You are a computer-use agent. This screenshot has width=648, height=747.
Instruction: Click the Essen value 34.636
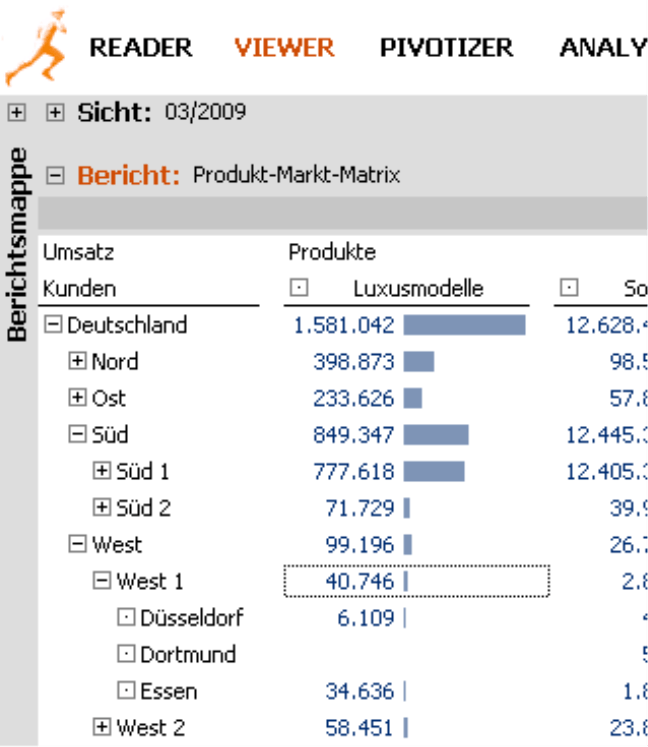(360, 691)
